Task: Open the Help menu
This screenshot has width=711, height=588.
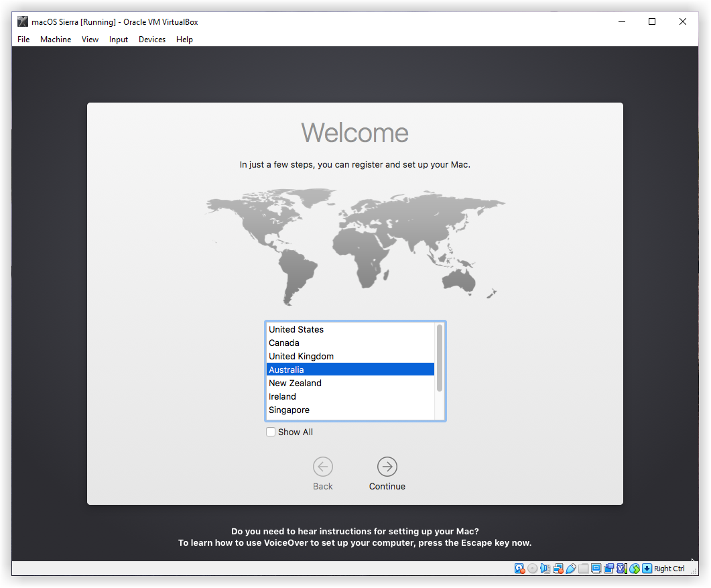Action: click(x=184, y=40)
